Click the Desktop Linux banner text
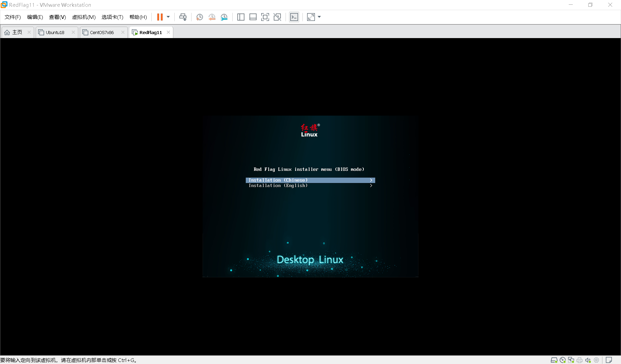 (x=310, y=260)
